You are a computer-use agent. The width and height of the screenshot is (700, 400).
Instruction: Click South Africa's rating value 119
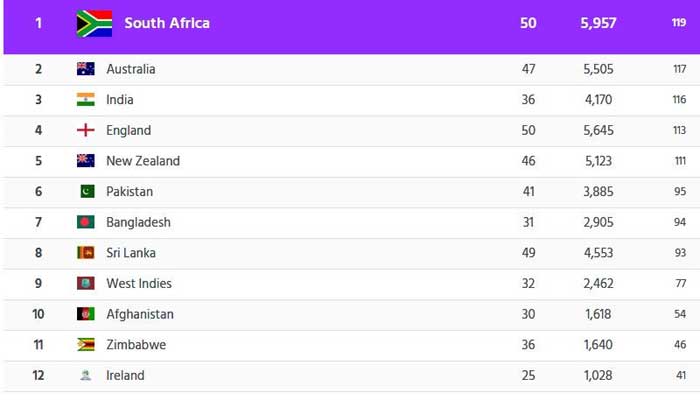click(679, 23)
